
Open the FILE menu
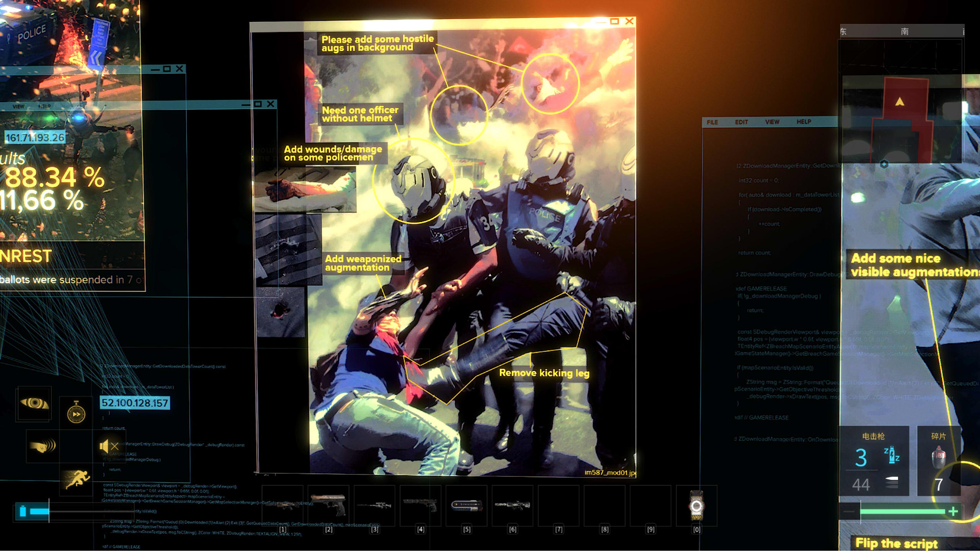click(x=712, y=122)
